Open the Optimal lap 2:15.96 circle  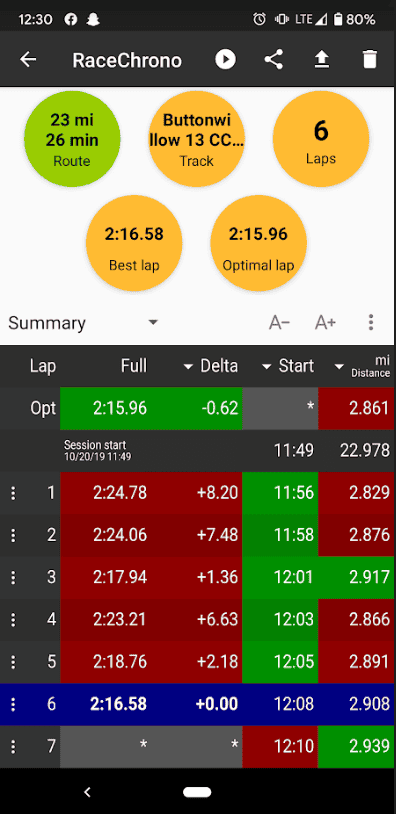coord(258,243)
